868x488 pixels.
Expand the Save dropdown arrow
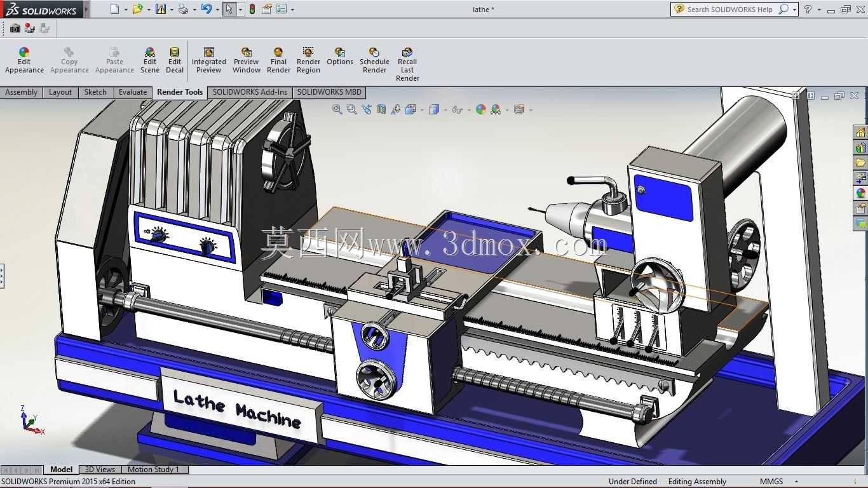(x=172, y=10)
